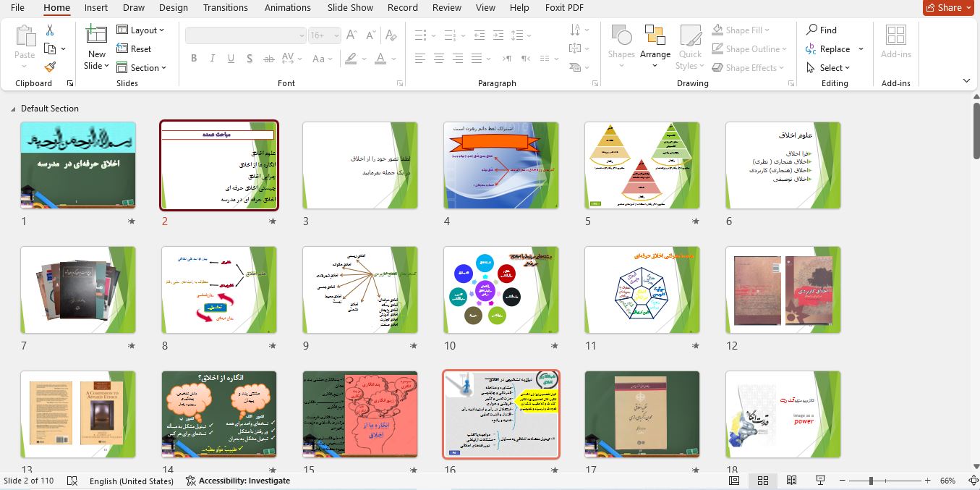
Task: Cut the selection with the scissors icon
Action: (50, 30)
